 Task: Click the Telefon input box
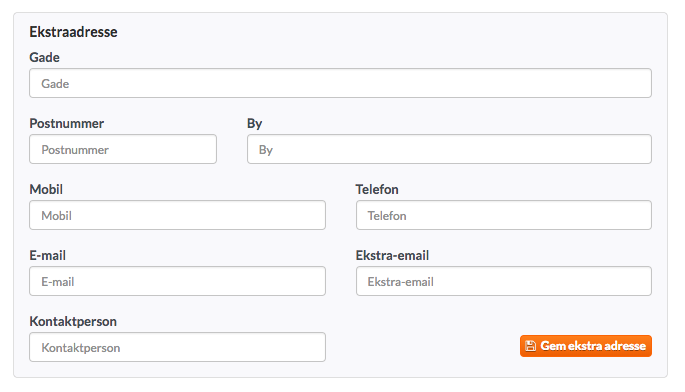tap(504, 215)
